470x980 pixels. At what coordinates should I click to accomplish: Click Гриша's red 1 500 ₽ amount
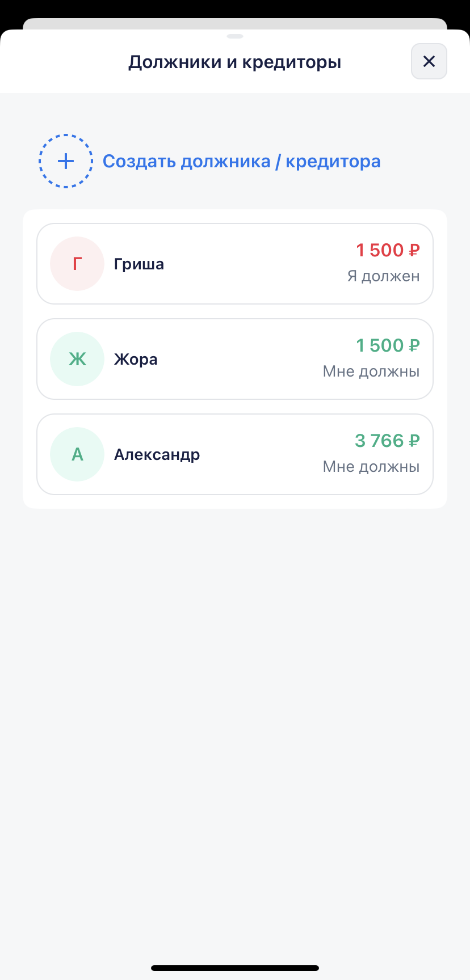tap(387, 250)
